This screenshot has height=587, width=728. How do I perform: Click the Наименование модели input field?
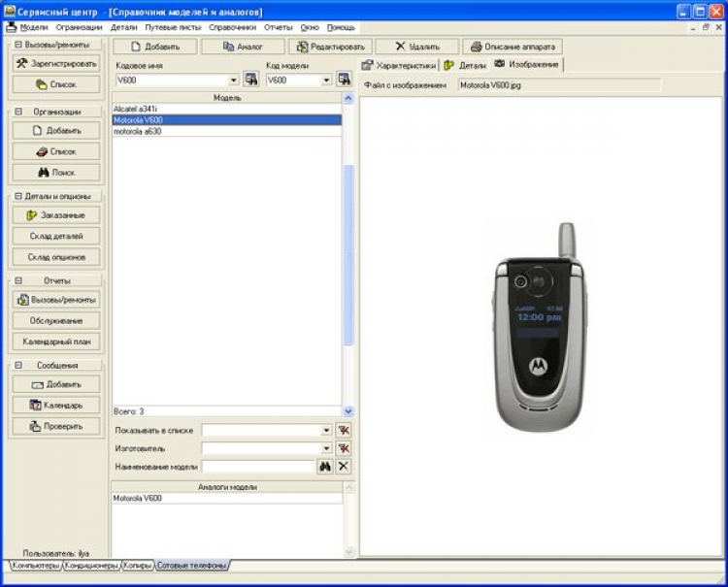coord(258,467)
